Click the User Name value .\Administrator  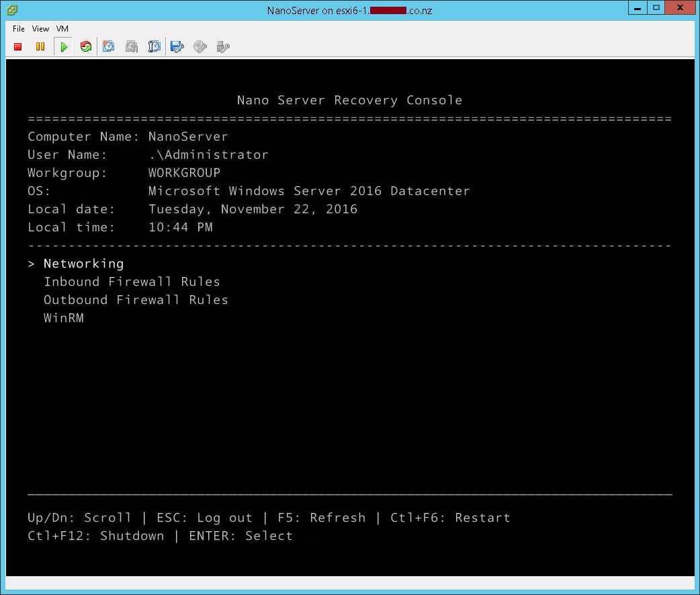[x=208, y=155]
